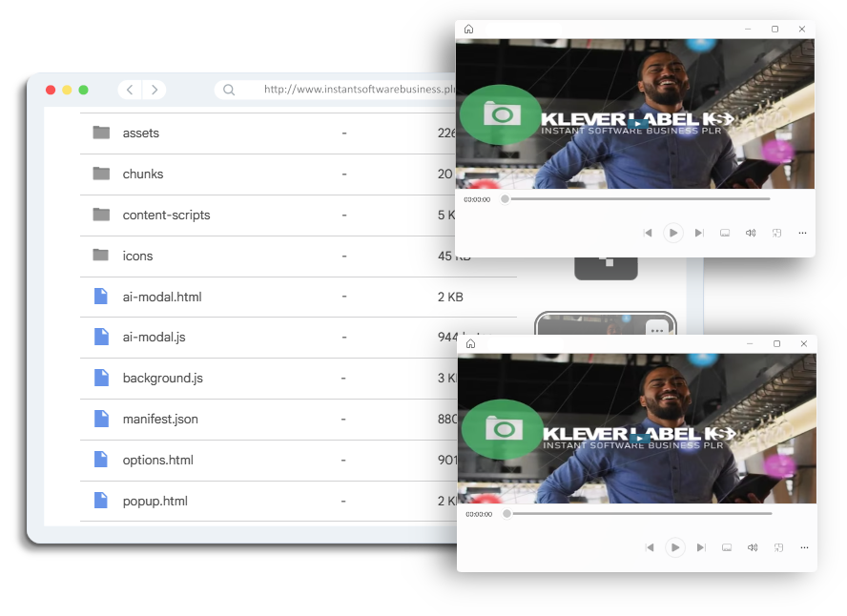Click the home icon in the upper media player

(468, 30)
